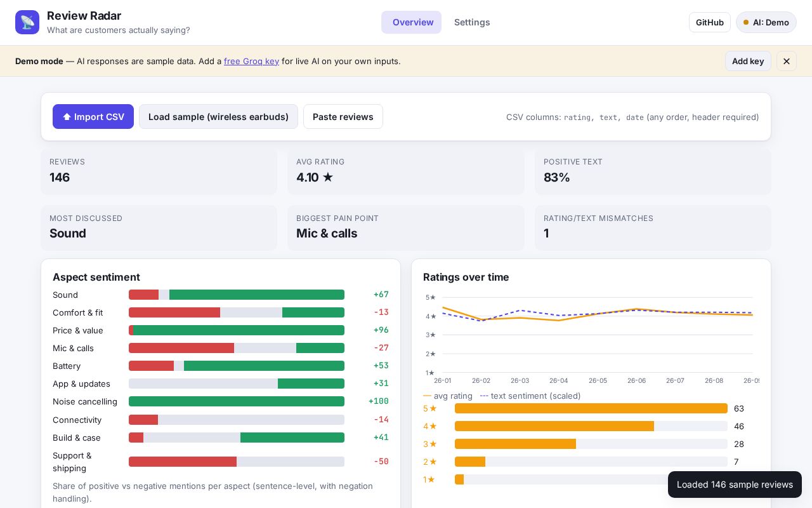Open the Settings tab
812x508 pixels.
472,22
